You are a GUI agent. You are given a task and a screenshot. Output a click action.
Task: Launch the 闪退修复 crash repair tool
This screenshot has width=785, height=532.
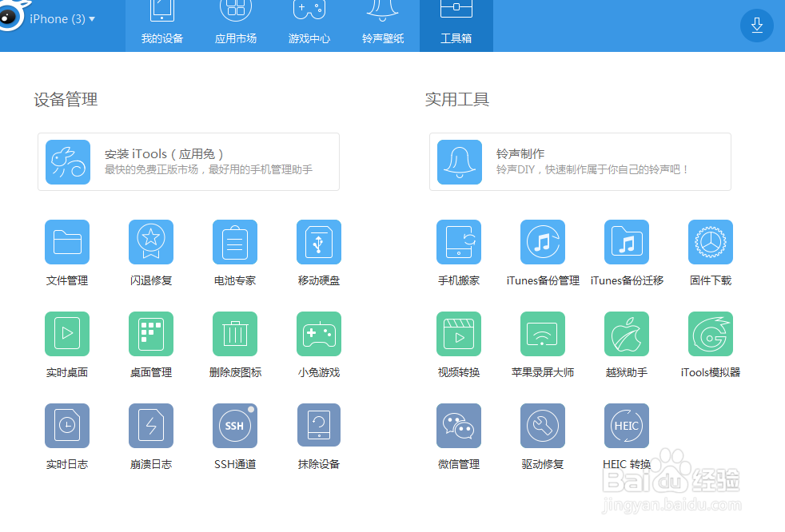click(151, 242)
